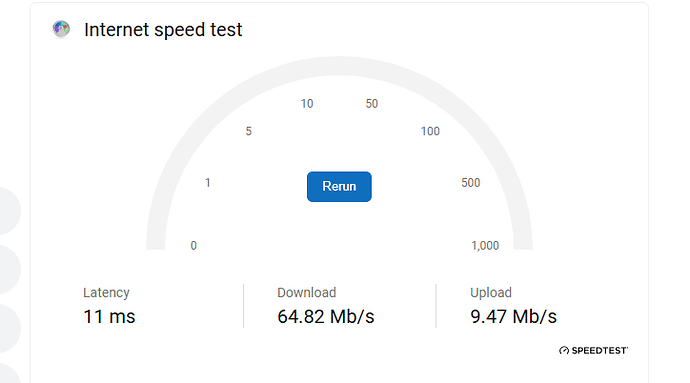The height and width of the screenshot is (383, 690).
Task: Click the 5 gauge marker
Action: click(249, 131)
